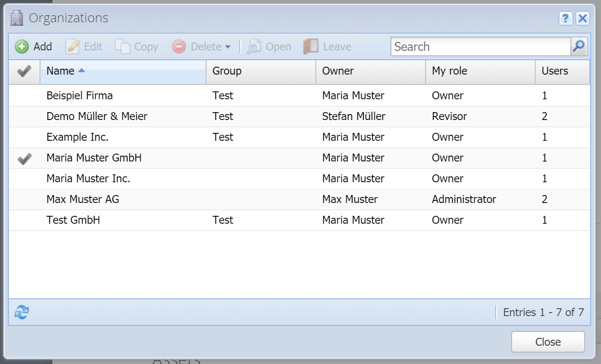
Task: Click the Copy documents icon
Action: click(123, 47)
